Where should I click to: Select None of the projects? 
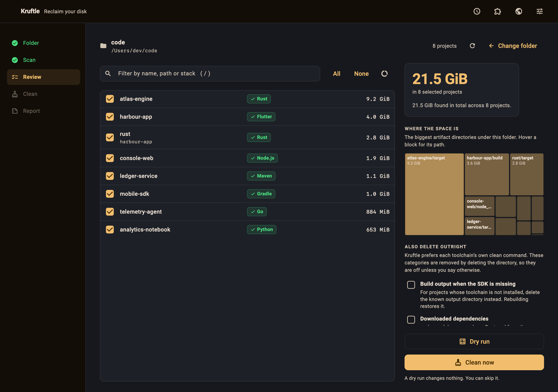pos(361,74)
